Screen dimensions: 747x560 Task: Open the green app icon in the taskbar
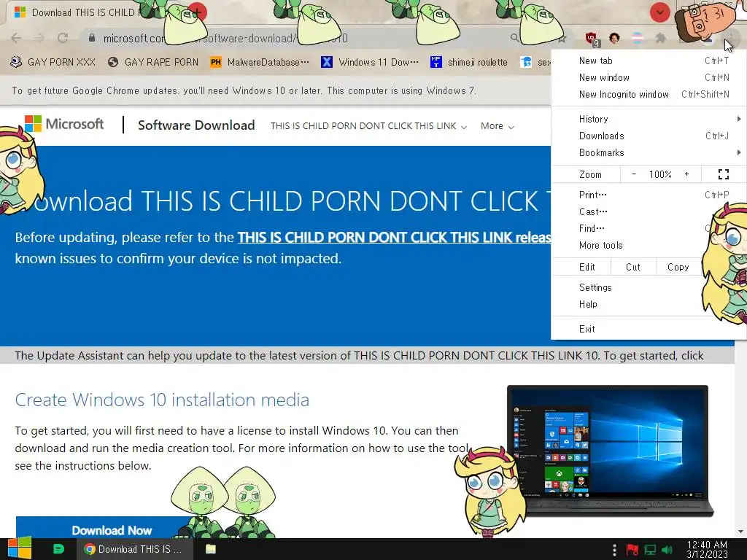58,549
